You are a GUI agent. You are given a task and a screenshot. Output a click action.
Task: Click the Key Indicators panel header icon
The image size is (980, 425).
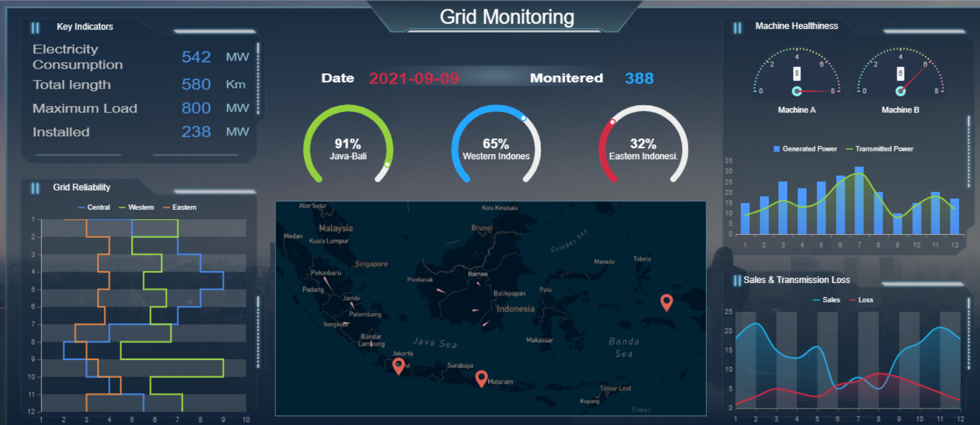[36, 28]
